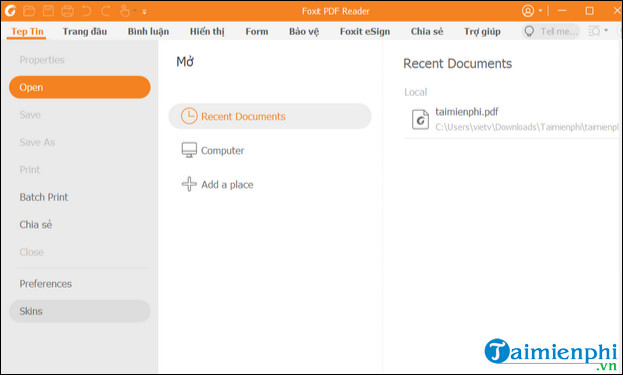The image size is (623, 375).
Task: Select Recent Documents location
Action: point(270,116)
